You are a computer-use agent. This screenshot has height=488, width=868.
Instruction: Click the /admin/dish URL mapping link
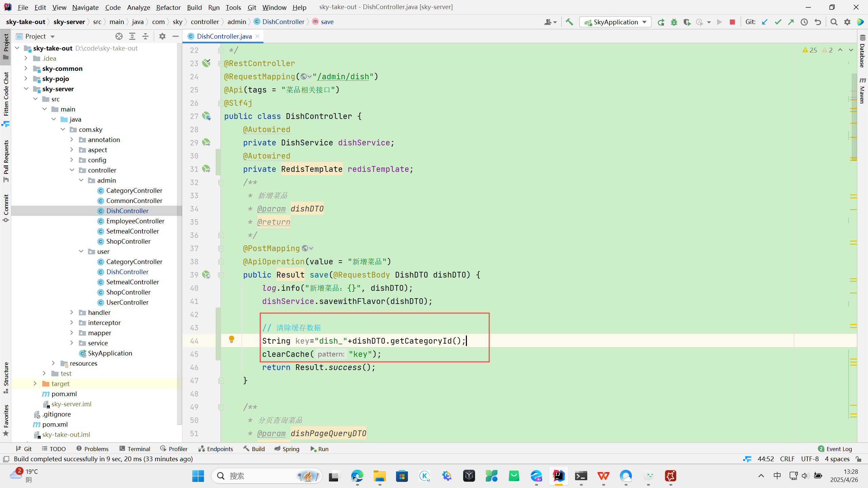[x=343, y=77]
